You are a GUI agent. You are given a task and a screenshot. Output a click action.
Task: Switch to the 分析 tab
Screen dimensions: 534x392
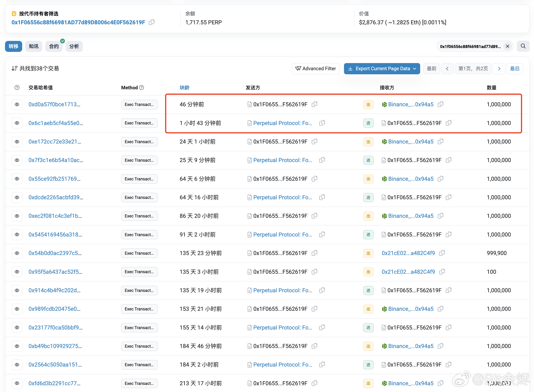(x=74, y=46)
